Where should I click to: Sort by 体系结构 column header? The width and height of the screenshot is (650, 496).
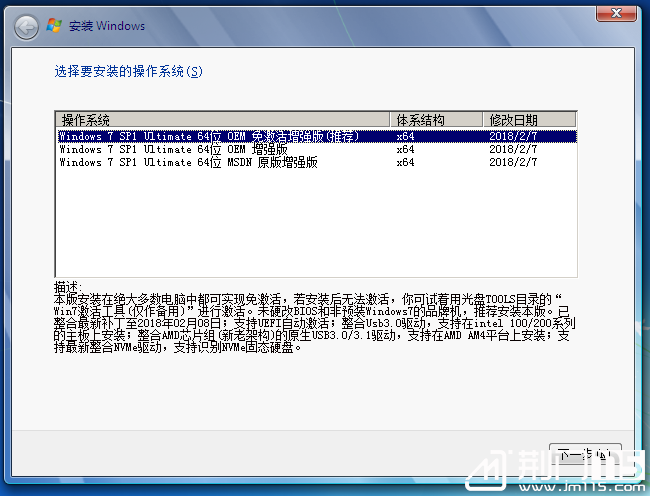tap(437, 120)
